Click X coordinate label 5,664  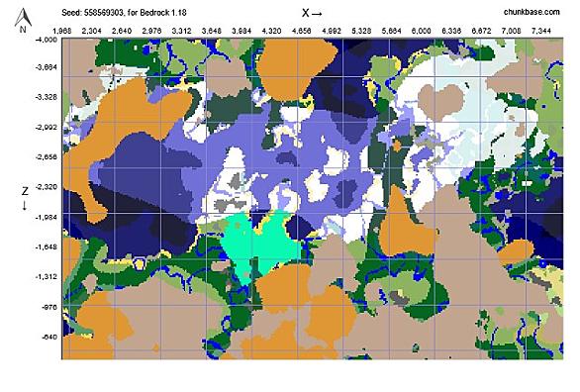(x=391, y=31)
